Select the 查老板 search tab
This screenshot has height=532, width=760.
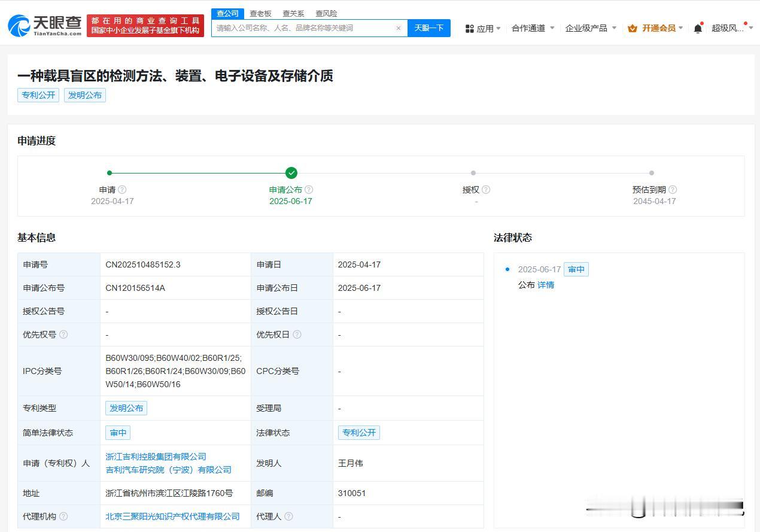click(x=260, y=13)
